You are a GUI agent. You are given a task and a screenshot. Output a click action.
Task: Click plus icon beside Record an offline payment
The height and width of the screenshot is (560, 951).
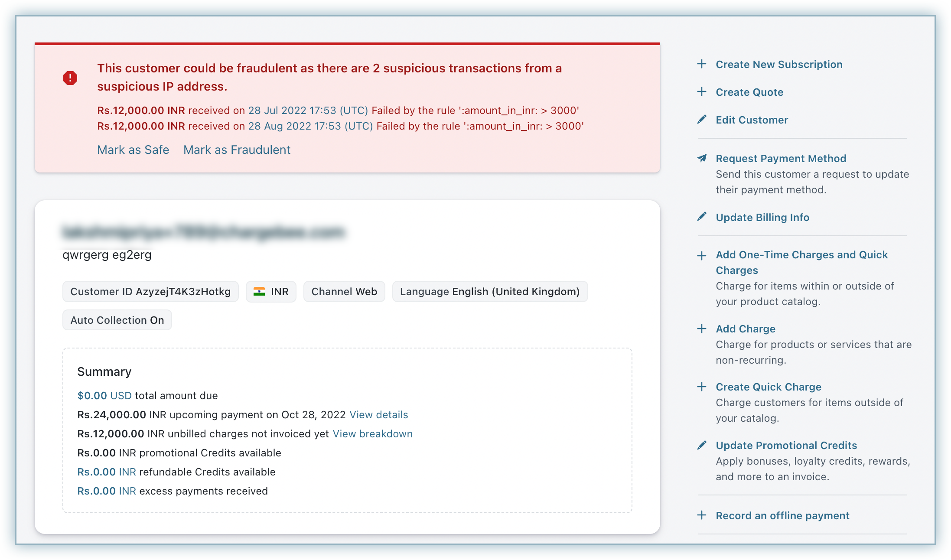pyautogui.click(x=701, y=515)
